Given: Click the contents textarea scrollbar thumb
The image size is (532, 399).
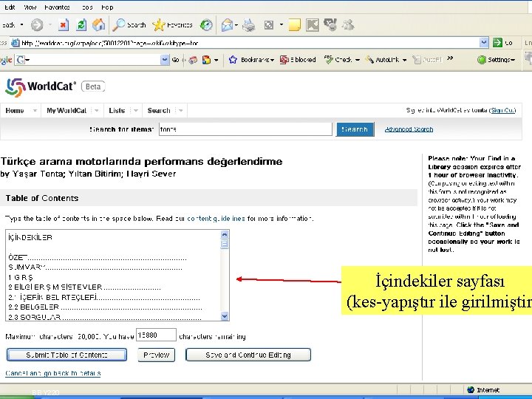Looking at the screenshot, I should point(225,244).
